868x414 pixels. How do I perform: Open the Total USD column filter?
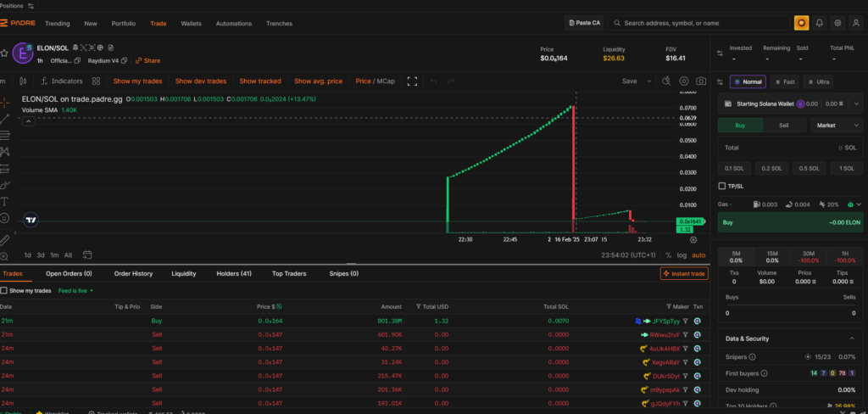coord(418,306)
